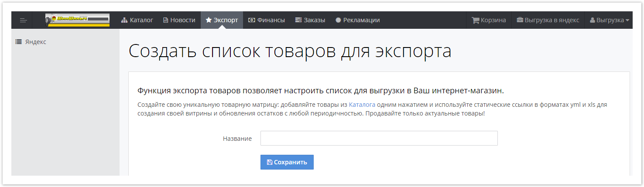Image resolution: width=644 pixels, height=187 pixels.
Task: Select the Экспорт tab
Action: [x=222, y=20]
